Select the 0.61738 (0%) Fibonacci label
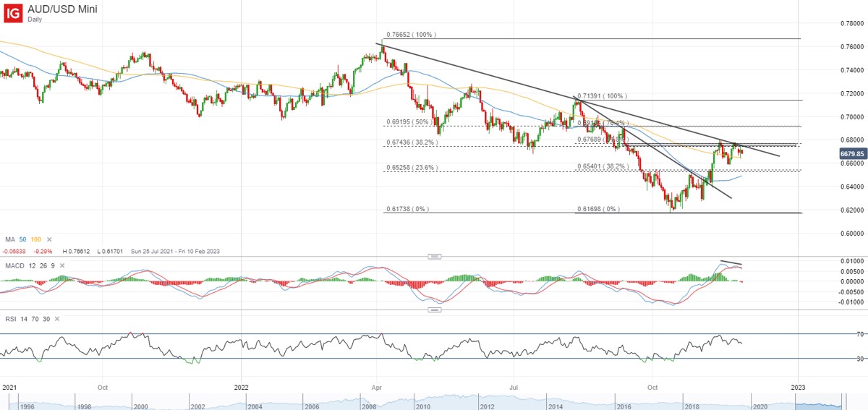 (407, 209)
